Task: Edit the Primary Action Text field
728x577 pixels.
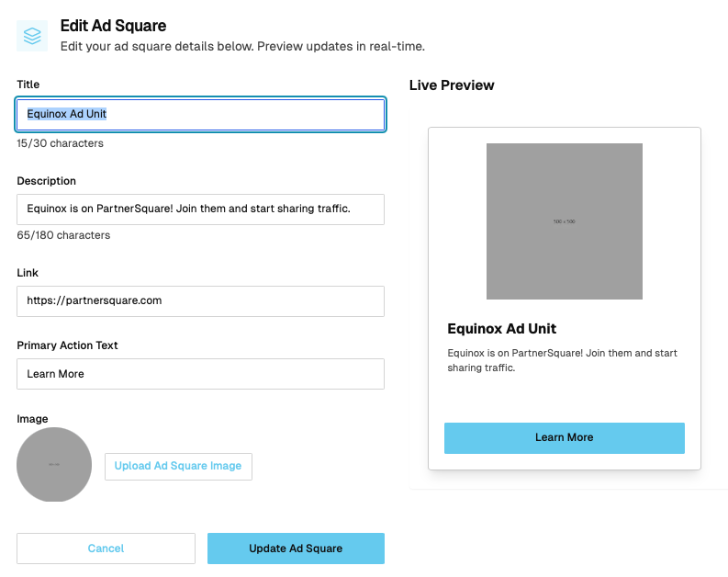Action: [200, 374]
